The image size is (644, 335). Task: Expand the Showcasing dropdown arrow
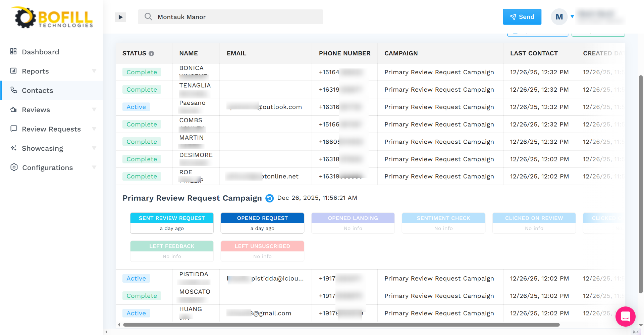click(x=94, y=148)
